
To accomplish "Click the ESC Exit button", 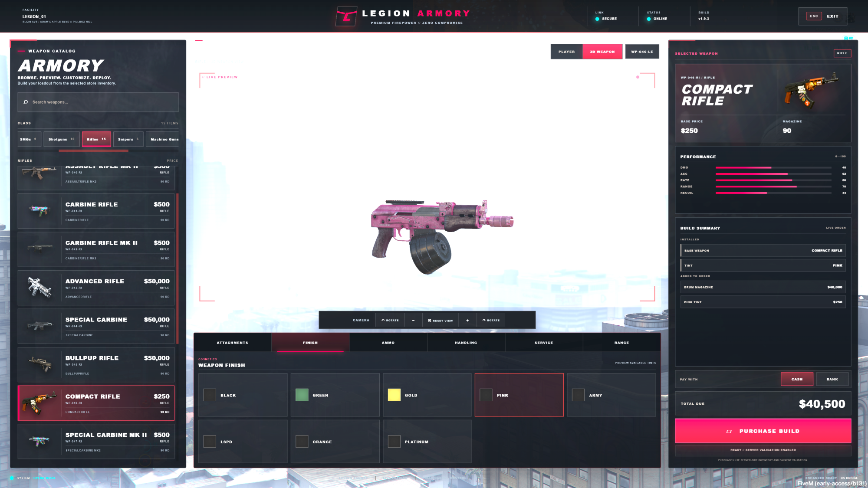I will click(x=823, y=16).
